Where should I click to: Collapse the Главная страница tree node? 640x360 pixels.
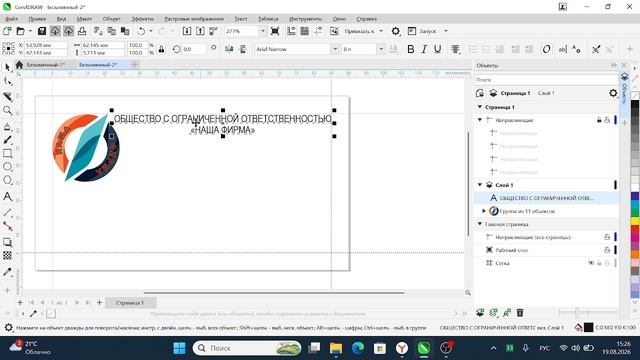point(480,224)
